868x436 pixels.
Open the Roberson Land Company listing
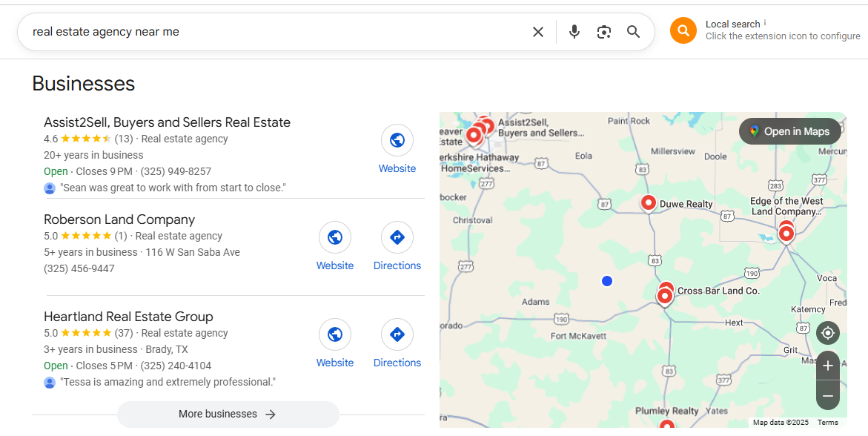click(x=119, y=219)
